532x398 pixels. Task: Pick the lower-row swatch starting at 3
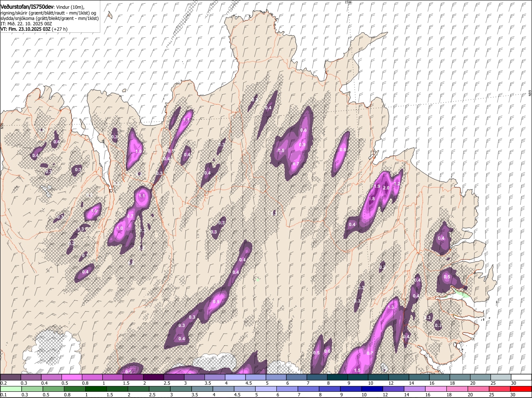click(181, 389)
